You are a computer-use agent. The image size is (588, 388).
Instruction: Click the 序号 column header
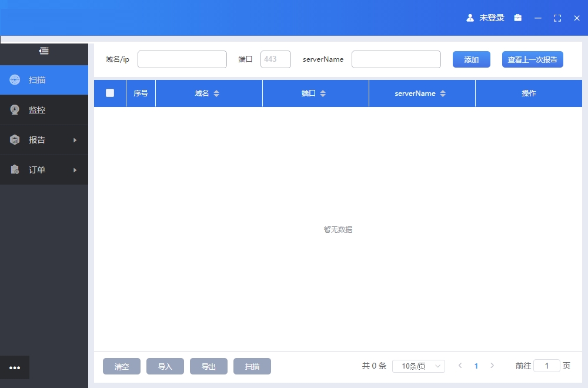[x=141, y=93]
